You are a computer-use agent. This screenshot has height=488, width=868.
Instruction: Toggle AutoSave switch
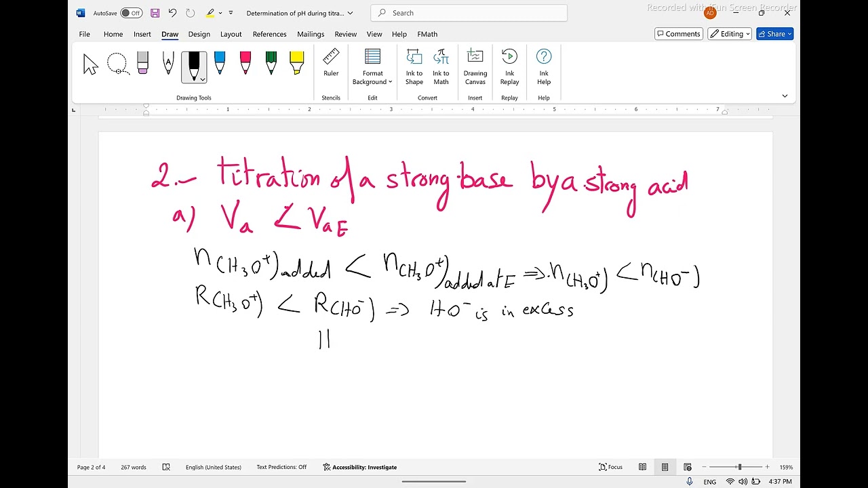pos(131,13)
